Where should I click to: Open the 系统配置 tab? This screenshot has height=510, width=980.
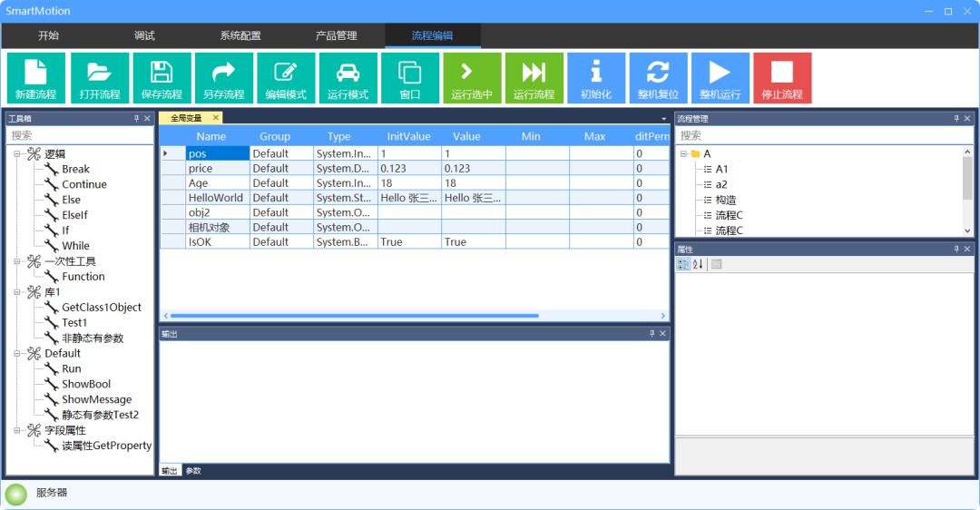(240, 35)
